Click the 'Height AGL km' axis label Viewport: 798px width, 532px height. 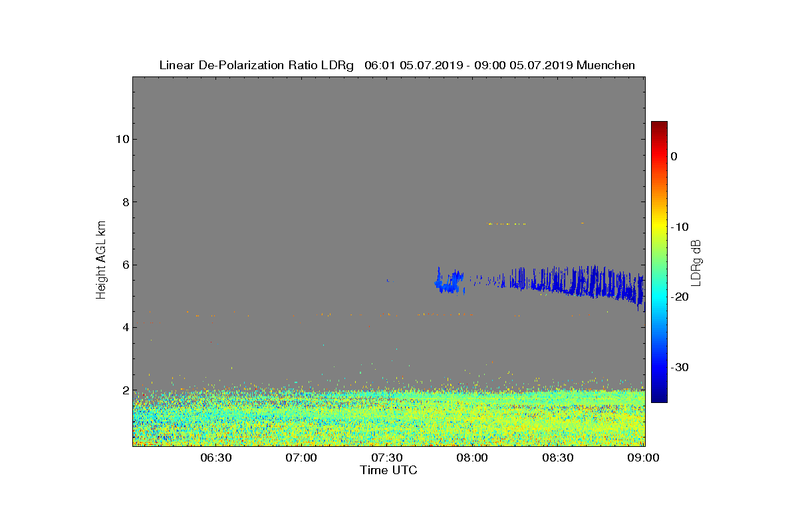(x=101, y=261)
